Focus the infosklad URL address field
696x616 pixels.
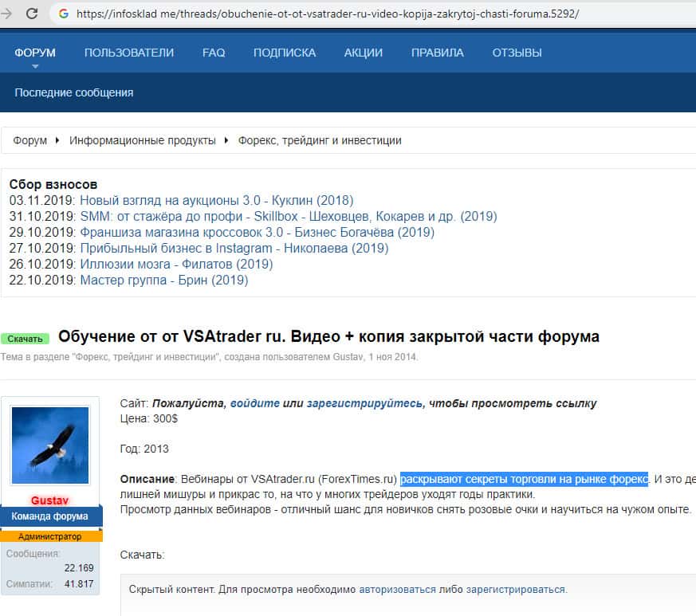click(328, 14)
